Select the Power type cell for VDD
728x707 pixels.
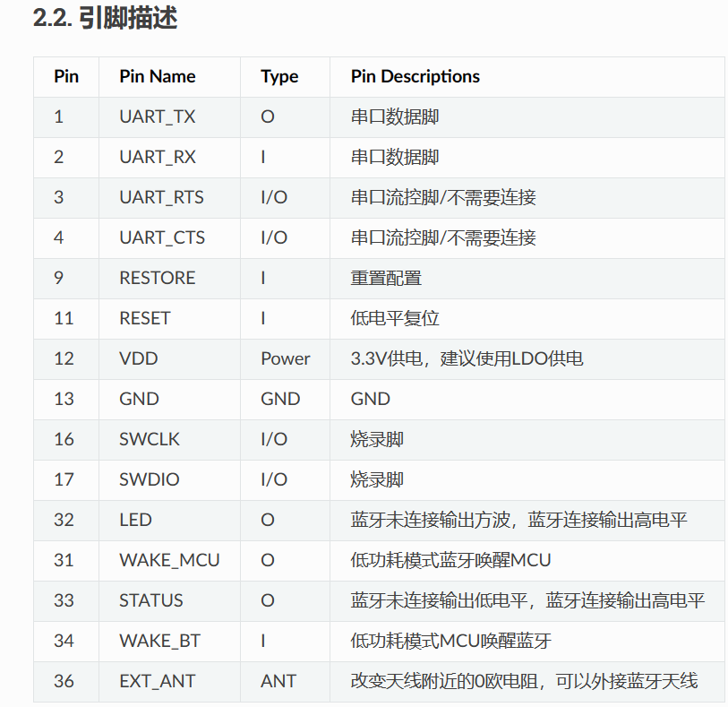click(285, 358)
